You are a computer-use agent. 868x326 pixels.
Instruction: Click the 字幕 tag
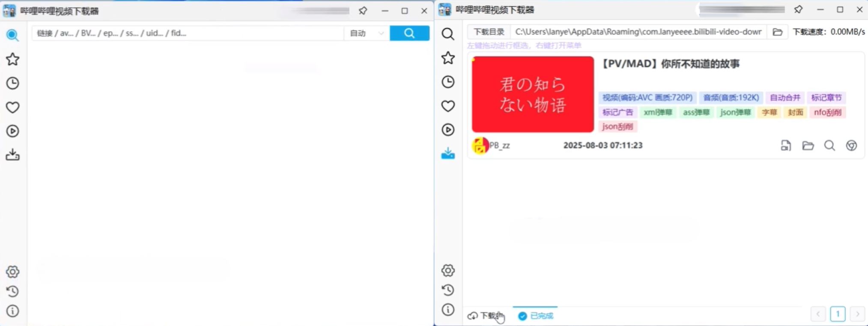click(769, 112)
